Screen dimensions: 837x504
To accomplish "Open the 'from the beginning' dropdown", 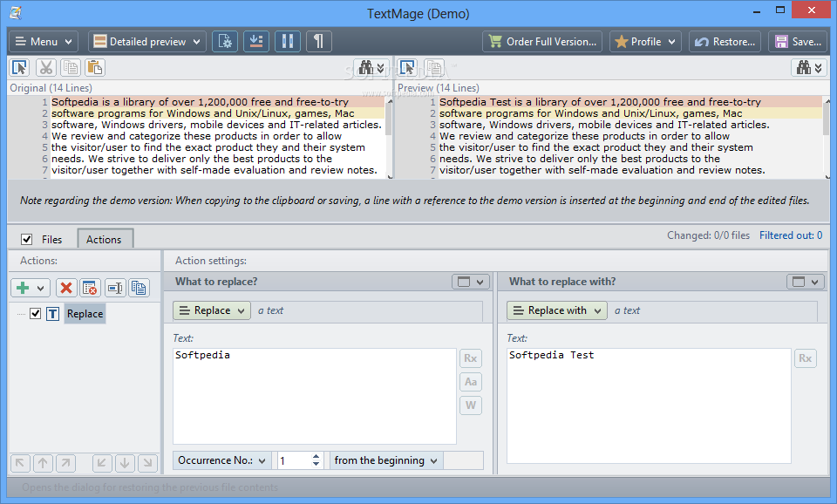I will [x=386, y=460].
